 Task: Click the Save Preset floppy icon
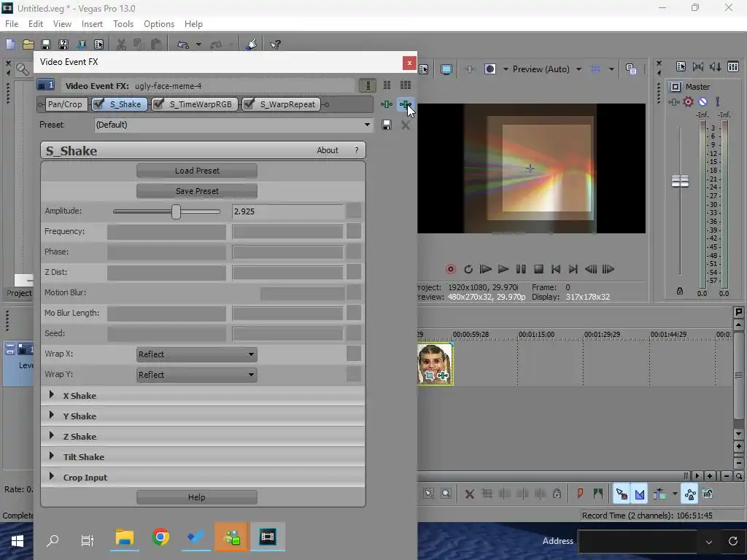387,125
